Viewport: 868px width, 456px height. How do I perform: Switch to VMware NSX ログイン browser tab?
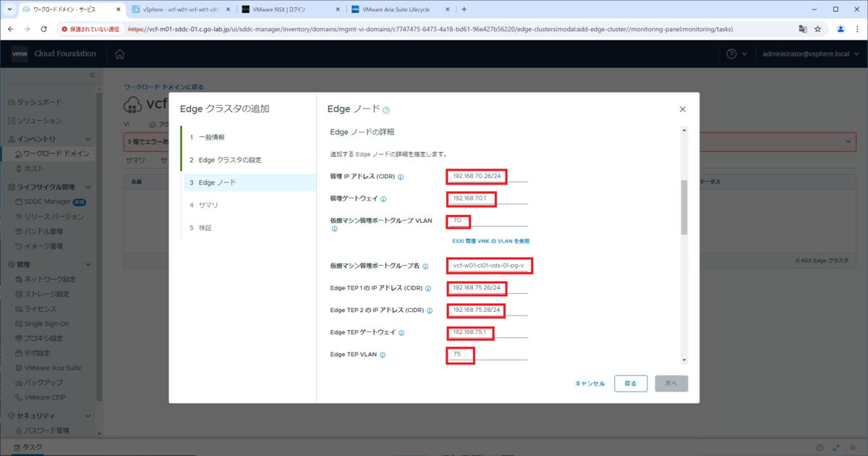(289, 9)
